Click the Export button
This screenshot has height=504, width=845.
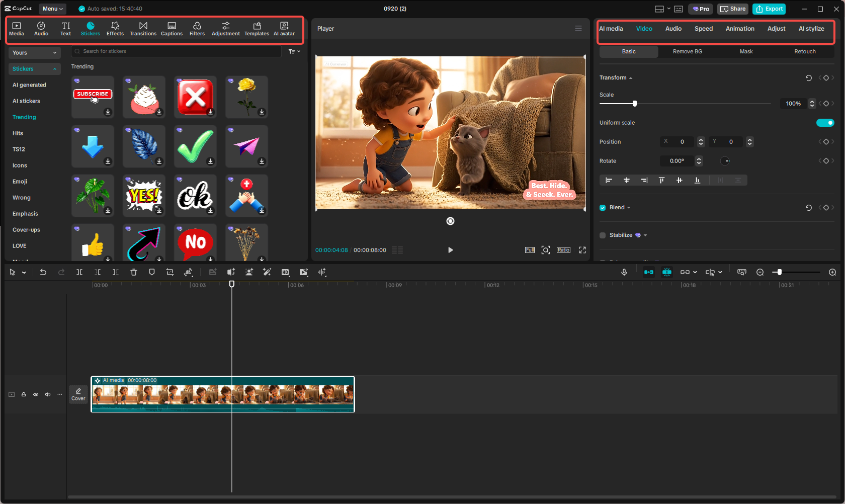pos(769,9)
